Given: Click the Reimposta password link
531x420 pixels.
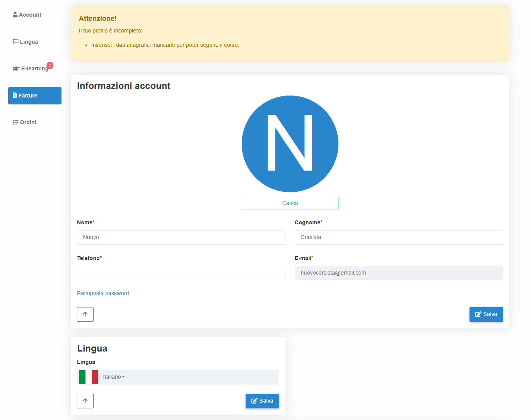Looking at the screenshot, I should coord(103,293).
